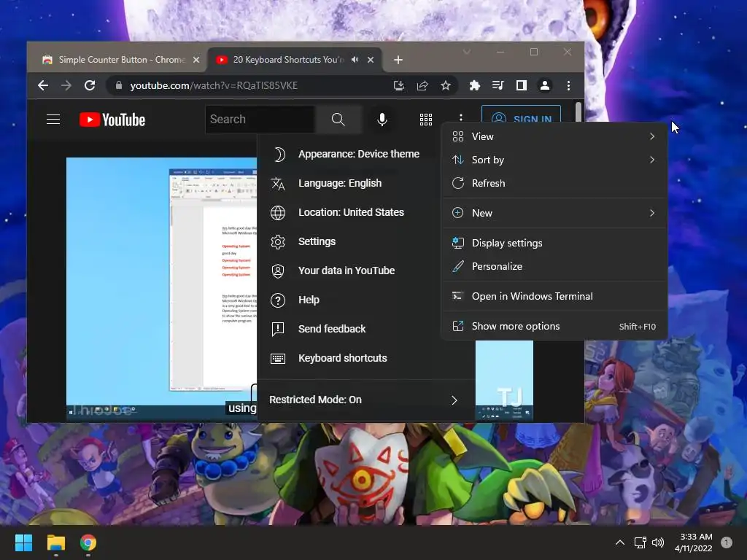The width and height of the screenshot is (747, 560).
Task: Open the Windows Start menu
Action: click(23, 542)
